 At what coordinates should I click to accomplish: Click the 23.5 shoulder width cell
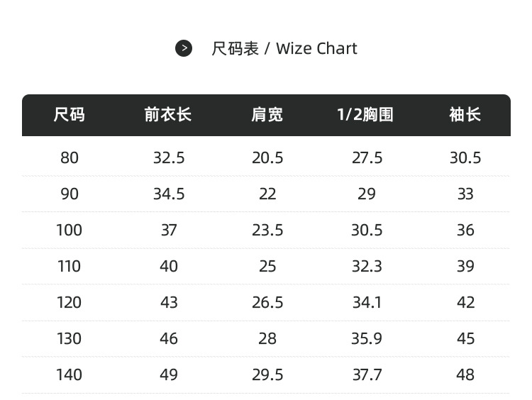pos(267,230)
